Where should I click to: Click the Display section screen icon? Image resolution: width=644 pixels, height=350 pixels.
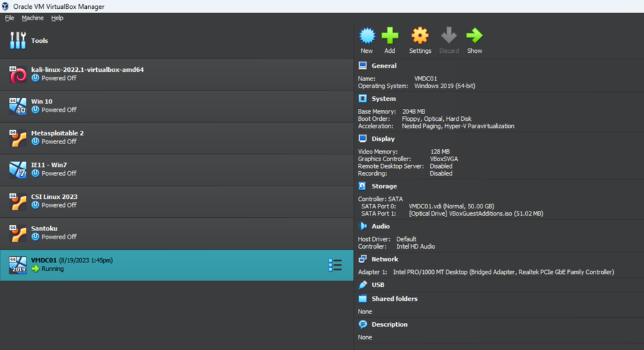tap(363, 138)
